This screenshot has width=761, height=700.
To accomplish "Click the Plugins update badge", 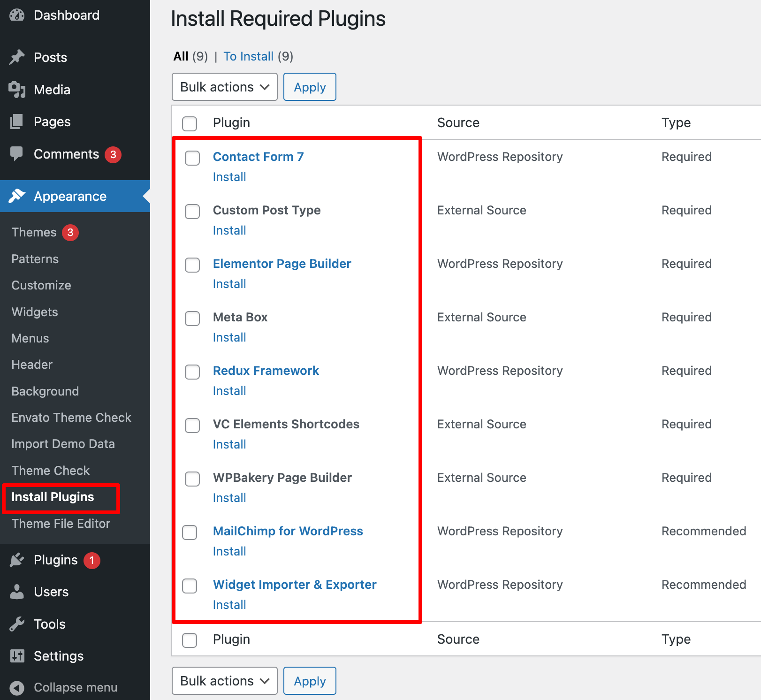I will pyautogui.click(x=92, y=560).
